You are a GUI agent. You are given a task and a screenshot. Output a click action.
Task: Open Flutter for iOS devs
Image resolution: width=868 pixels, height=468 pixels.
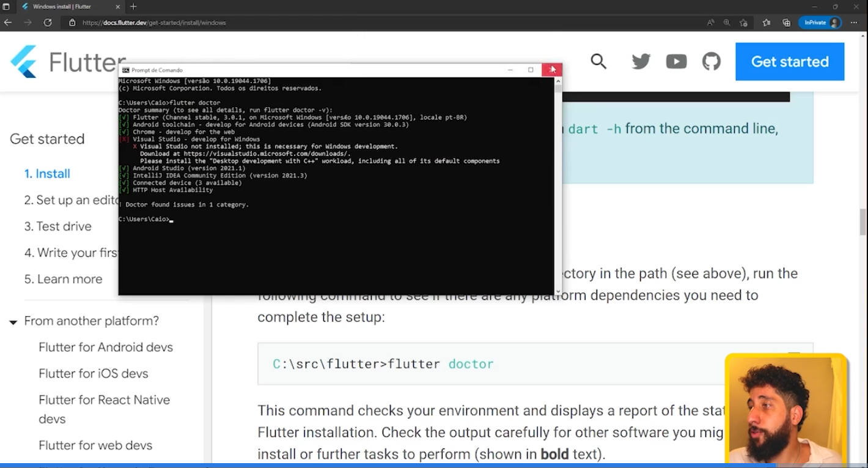tap(94, 373)
